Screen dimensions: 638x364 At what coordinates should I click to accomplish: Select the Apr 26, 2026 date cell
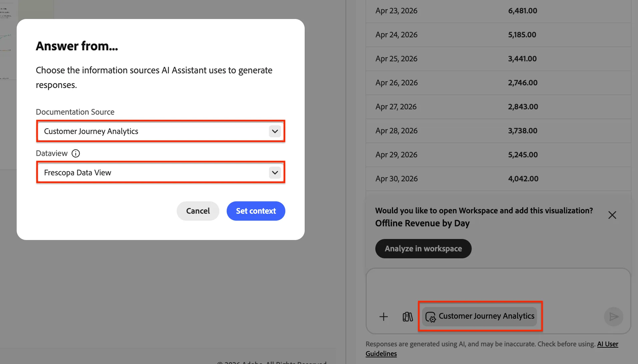click(397, 83)
